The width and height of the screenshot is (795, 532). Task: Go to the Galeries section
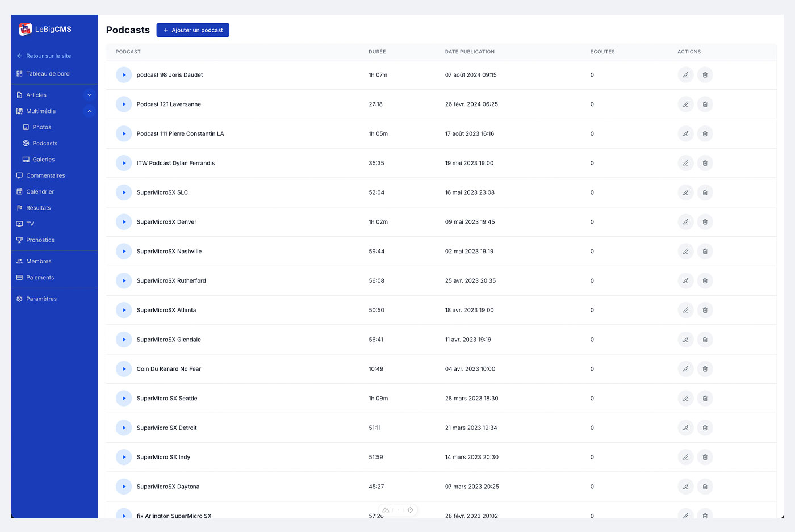(43, 160)
